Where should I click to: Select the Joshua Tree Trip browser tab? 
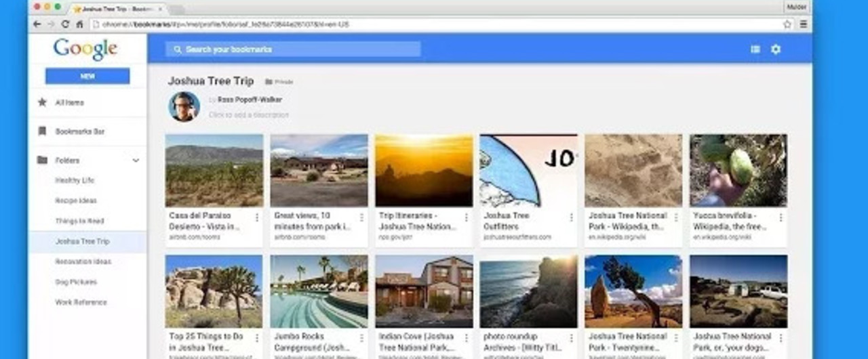coord(117,9)
